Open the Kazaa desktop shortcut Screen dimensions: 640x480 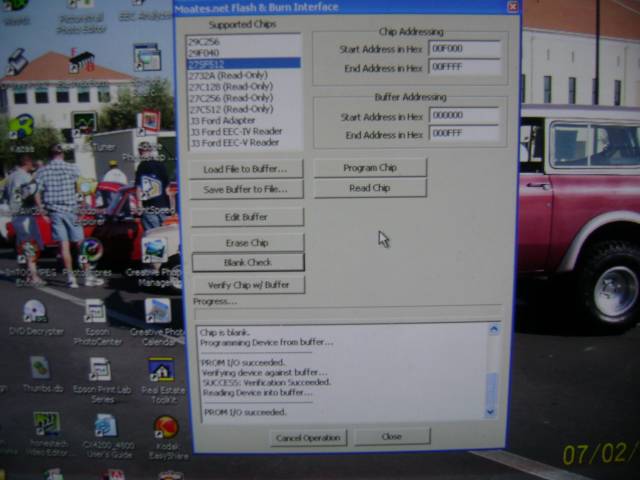(x=21, y=133)
